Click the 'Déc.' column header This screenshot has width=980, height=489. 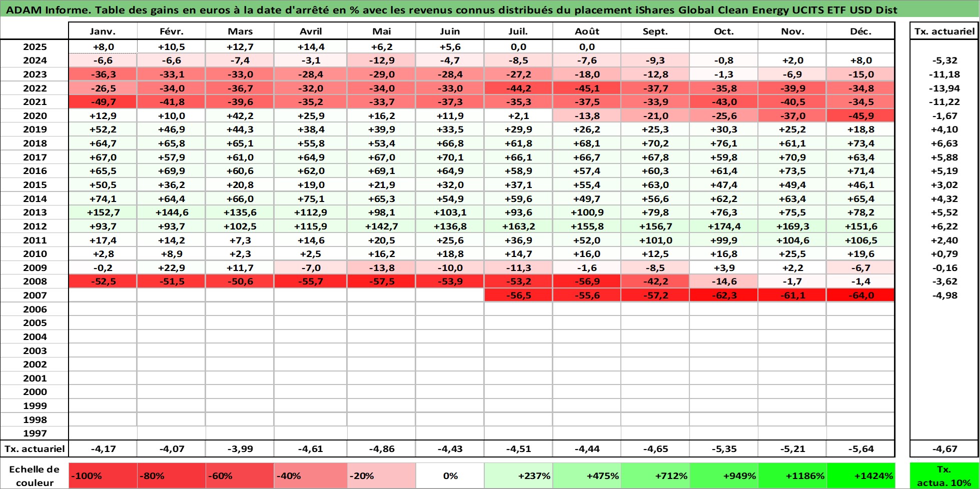coord(861,31)
